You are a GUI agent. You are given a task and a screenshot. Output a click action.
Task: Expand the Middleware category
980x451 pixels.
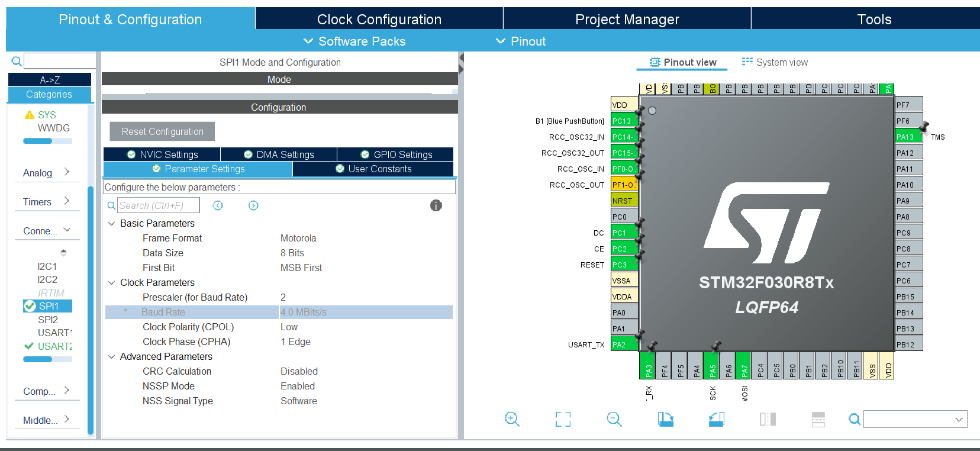[47, 420]
